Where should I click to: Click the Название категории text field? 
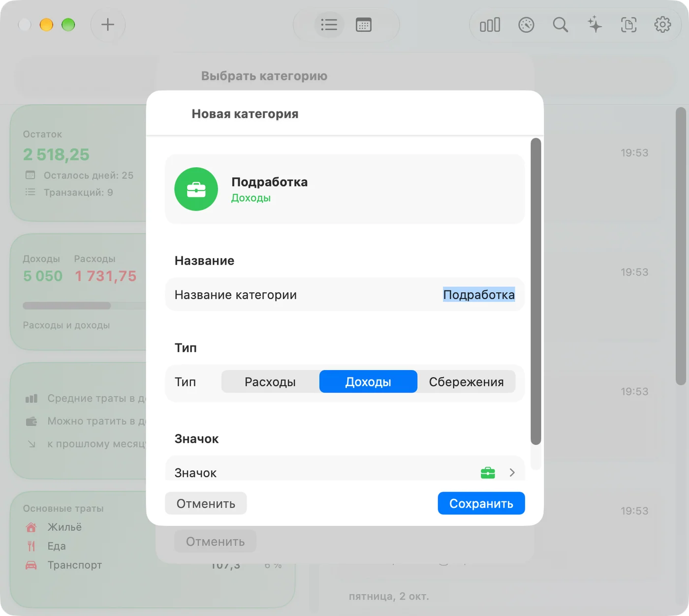(344, 295)
